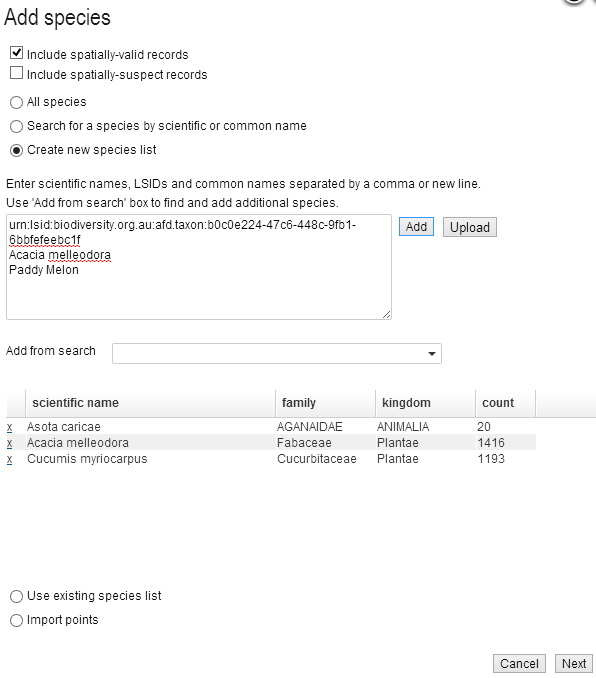The width and height of the screenshot is (596, 678).
Task: Click the Add species heading
Action: point(57,17)
